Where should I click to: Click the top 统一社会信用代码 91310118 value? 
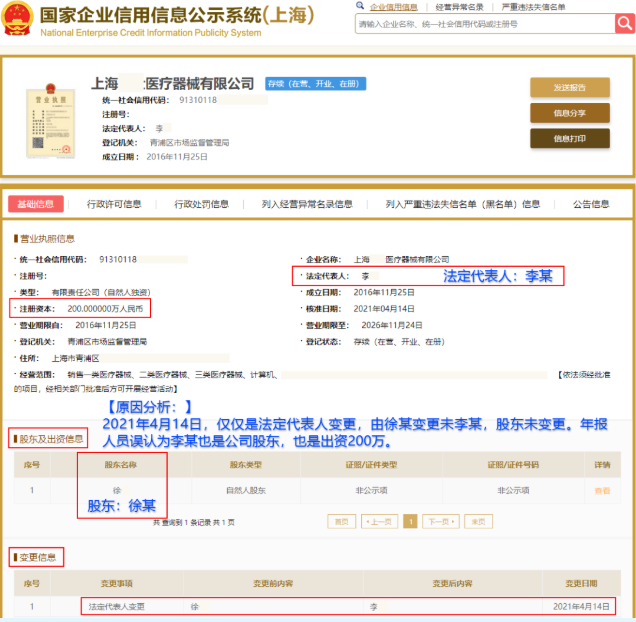(x=198, y=100)
